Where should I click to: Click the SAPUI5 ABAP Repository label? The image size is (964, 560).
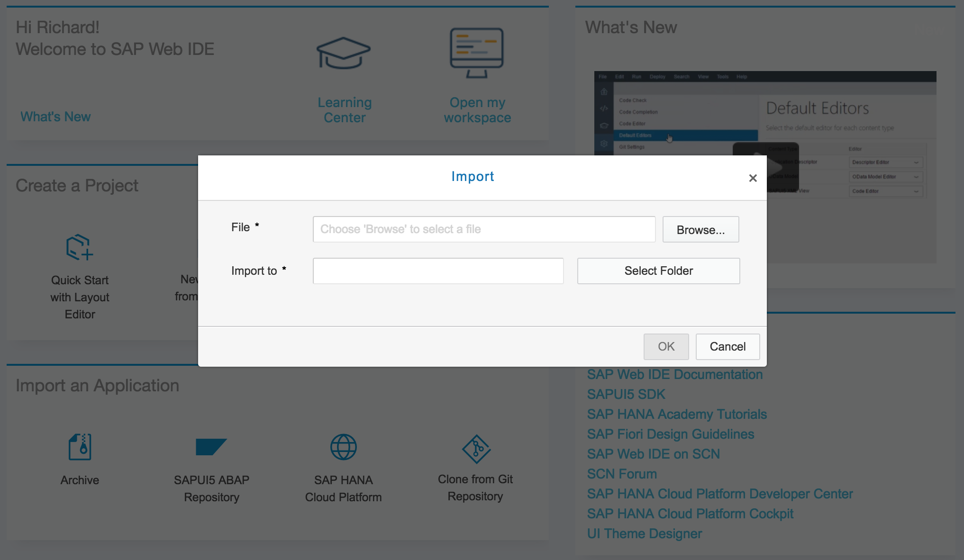point(211,488)
